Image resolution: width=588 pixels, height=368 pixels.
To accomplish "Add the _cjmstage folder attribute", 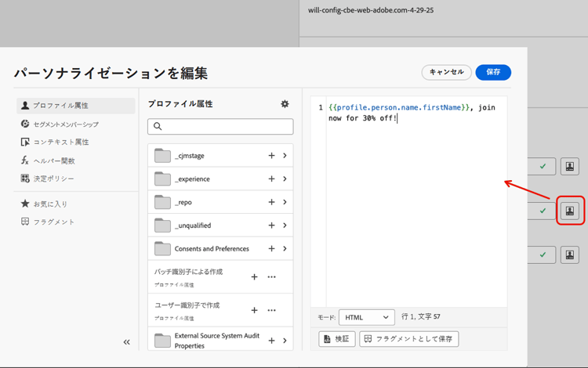I will [271, 156].
